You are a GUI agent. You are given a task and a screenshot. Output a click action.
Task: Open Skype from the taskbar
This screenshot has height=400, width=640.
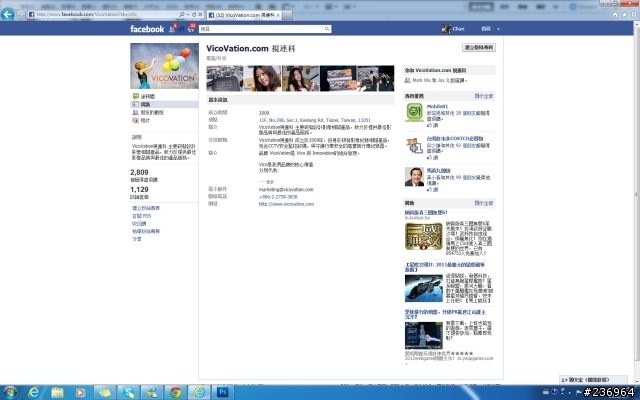128,393
